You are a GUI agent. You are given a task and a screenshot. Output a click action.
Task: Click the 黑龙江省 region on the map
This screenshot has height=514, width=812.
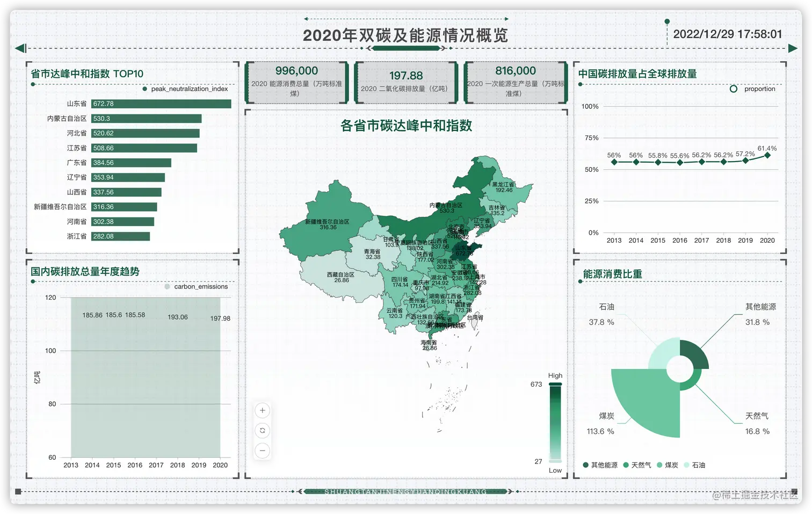(x=504, y=187)
